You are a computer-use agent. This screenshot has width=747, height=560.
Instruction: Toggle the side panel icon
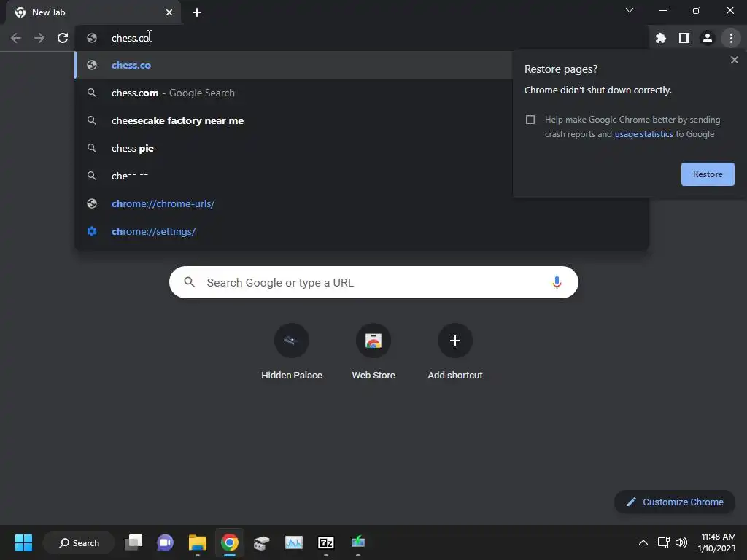coord(684,38)
